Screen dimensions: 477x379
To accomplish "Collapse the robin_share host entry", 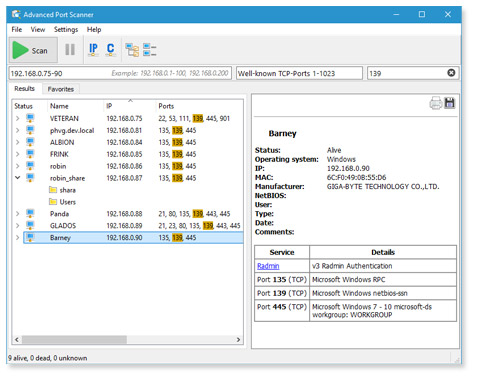I will (17, 178).
